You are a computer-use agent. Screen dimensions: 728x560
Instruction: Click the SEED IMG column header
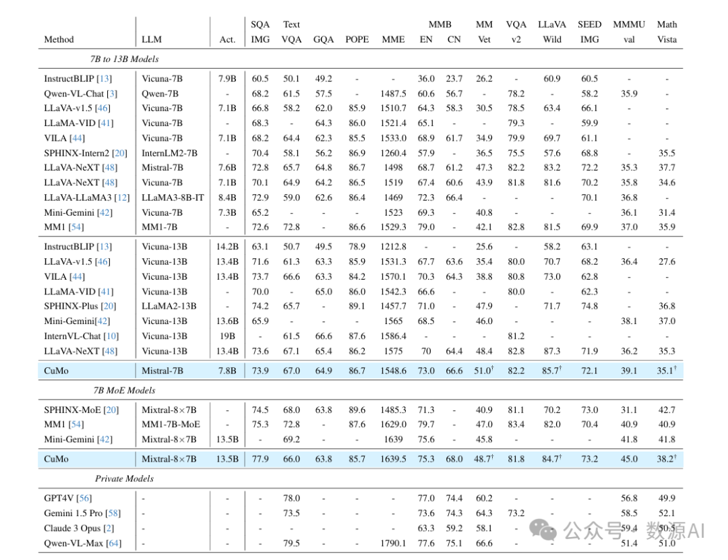[590, 32]
